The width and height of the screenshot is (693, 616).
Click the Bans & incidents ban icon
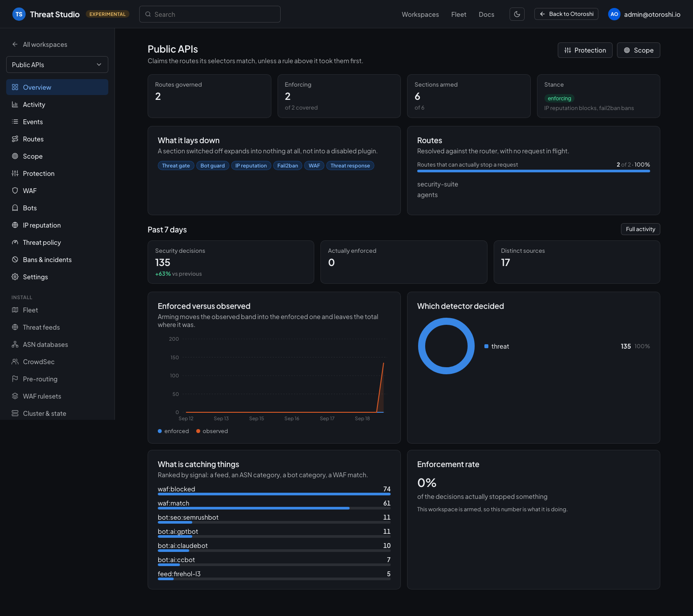click(15, 259)
